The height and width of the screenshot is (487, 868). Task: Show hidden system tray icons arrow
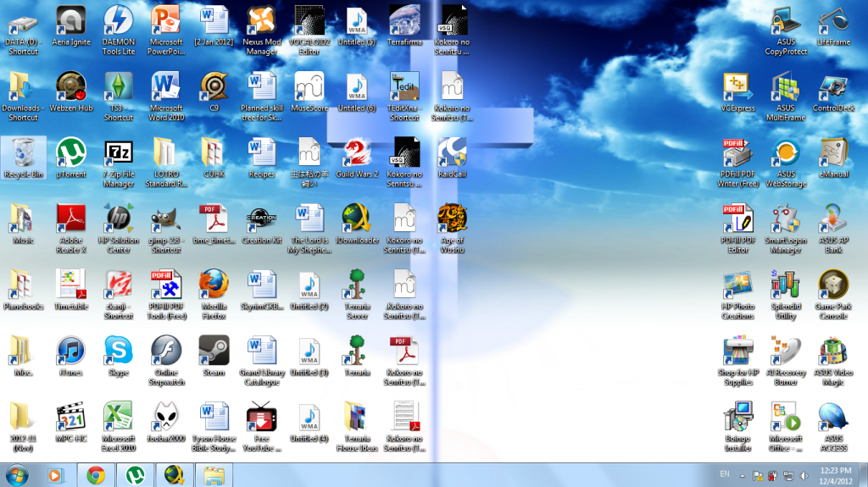(742, 475)
